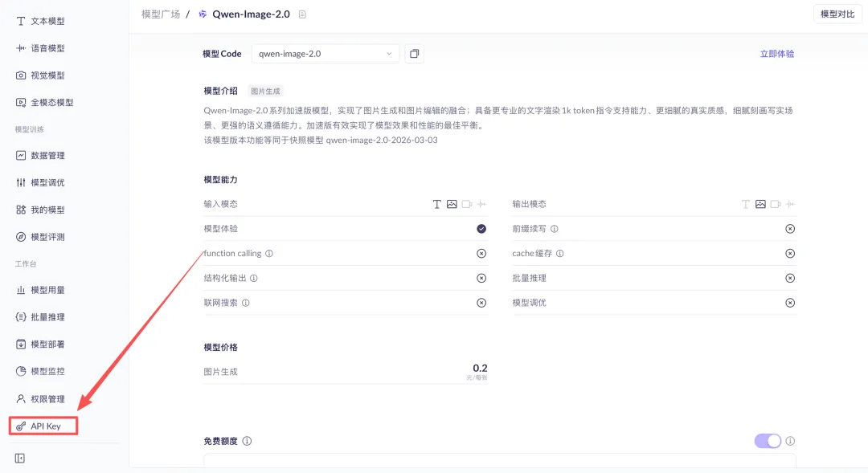Click the 模型评测 compass icon
868x473 pixels.
[x=20, y=237]
